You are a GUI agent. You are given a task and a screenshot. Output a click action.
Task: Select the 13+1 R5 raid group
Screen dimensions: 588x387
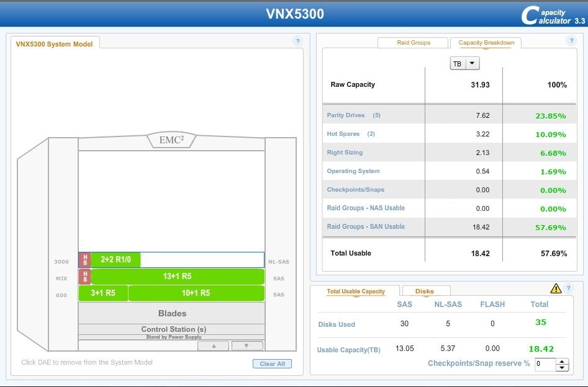pyautogui.click(x=178, y=277)
